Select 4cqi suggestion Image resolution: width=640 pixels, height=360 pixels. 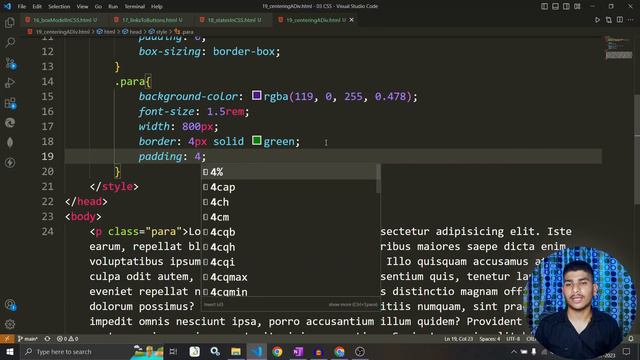point(290,262)
